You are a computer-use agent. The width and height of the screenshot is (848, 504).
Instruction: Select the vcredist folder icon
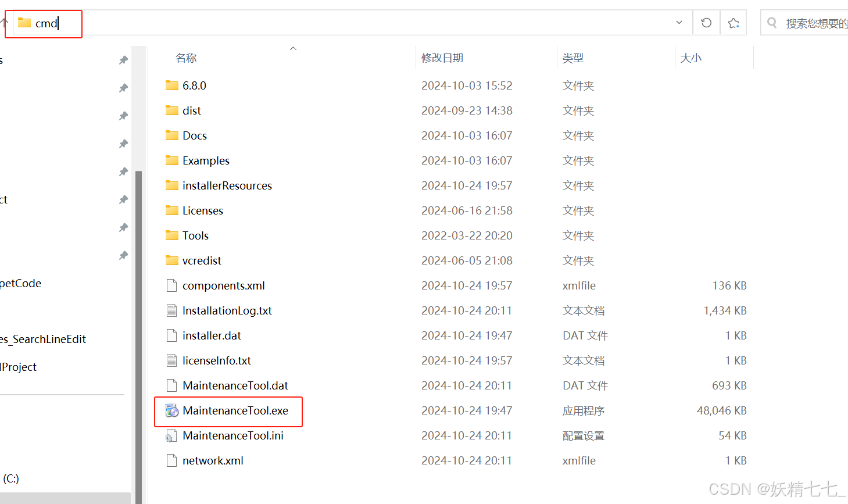[171, 260]
